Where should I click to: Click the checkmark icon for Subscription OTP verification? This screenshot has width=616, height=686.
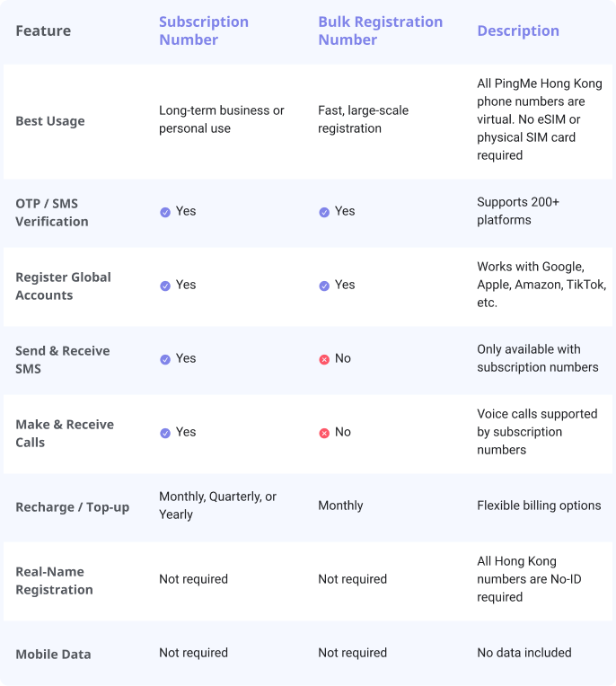[165, 212]
